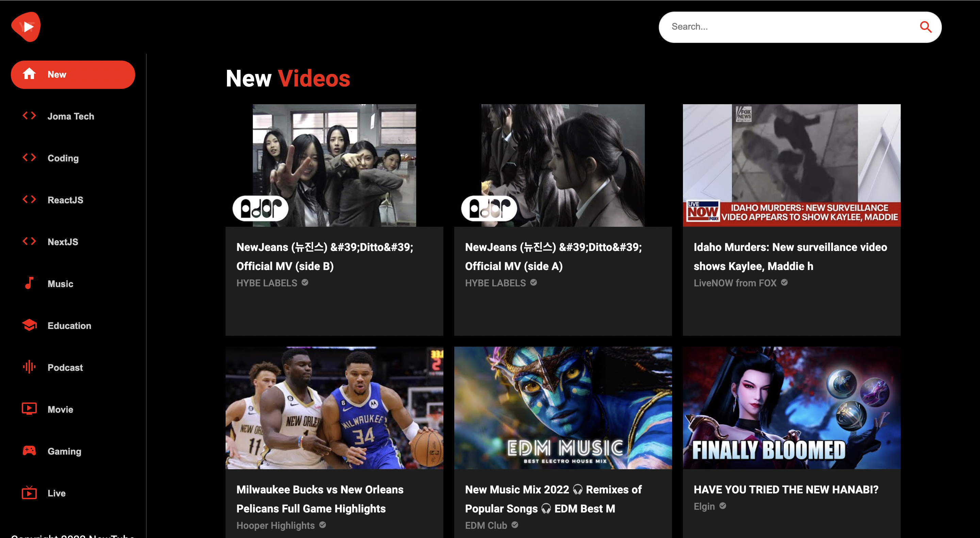
Task: Click the Music note icon in sidebar
Action: pyautogui.click(x=29, y=283)
